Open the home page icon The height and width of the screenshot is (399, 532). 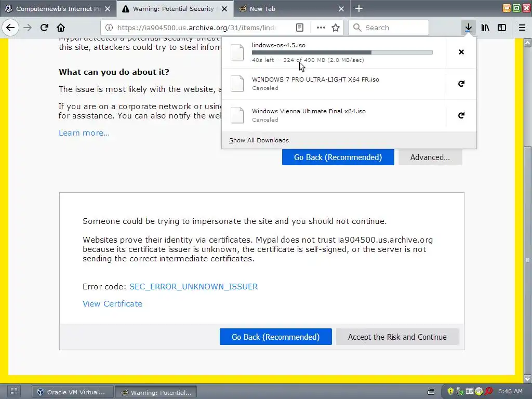coord(61,28)
